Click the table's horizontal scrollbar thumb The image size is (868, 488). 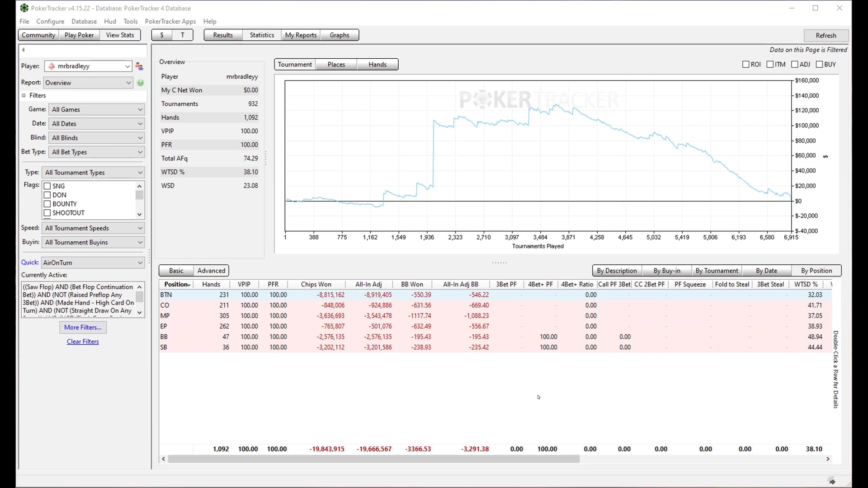[373, 459]
